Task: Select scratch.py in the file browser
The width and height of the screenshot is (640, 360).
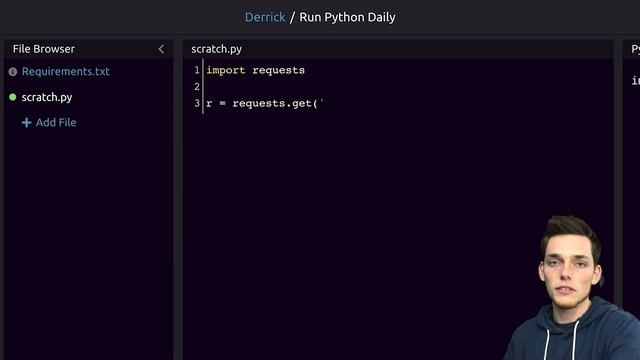Action: 47,97
